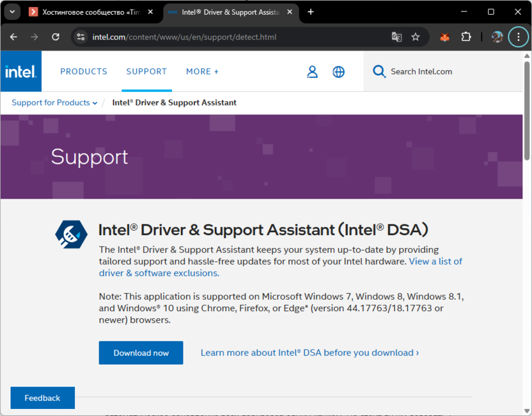Close the Intel Driver & Support Assistant tab
This screenshot has height=416, width=532.
click(x=290, y=12)
